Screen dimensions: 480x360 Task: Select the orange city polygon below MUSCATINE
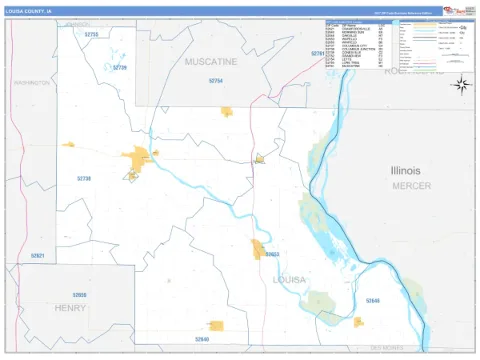[227, 111]
